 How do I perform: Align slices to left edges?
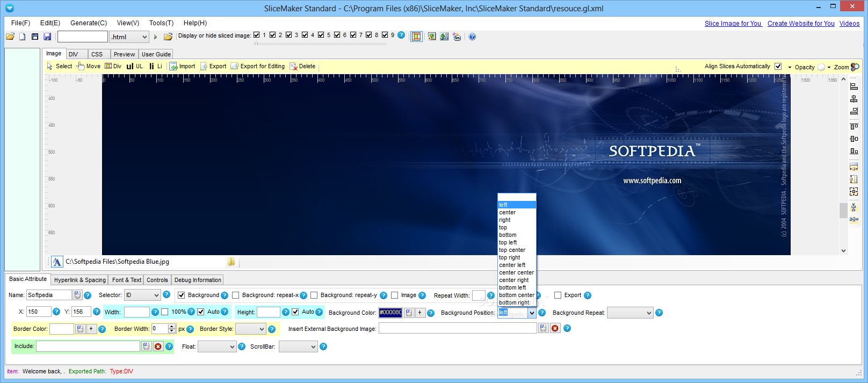click(x=854, y=86)
